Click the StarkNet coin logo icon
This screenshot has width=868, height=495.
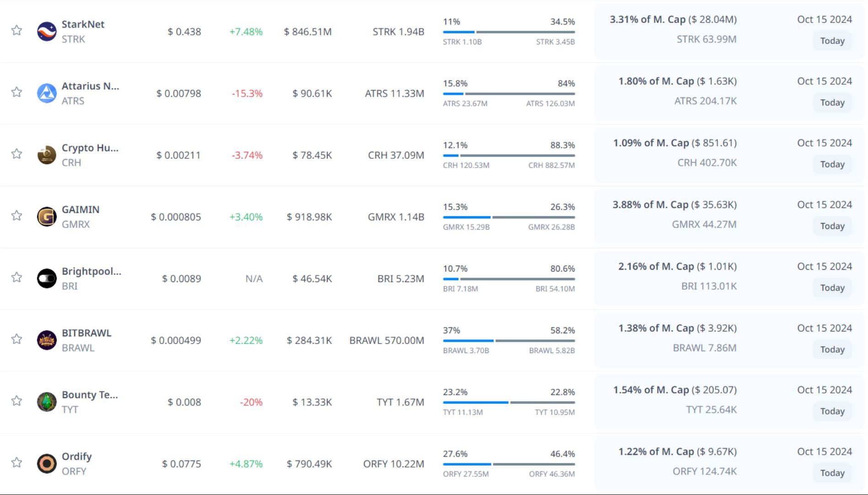pos(47,32)
